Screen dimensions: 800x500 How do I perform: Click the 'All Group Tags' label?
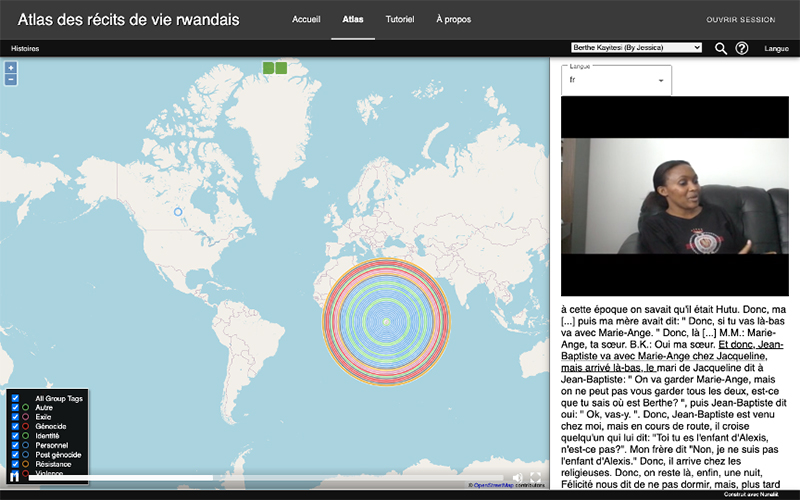pyautogui.click(x=59, y=398)
